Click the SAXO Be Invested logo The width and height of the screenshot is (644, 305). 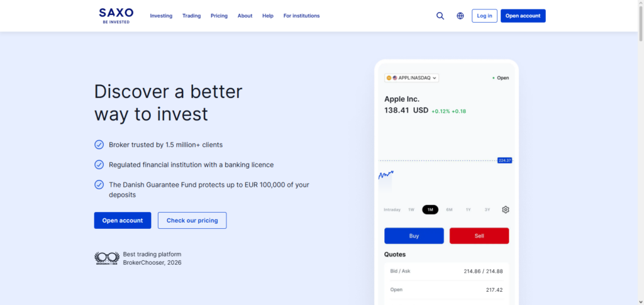[116, 16]
